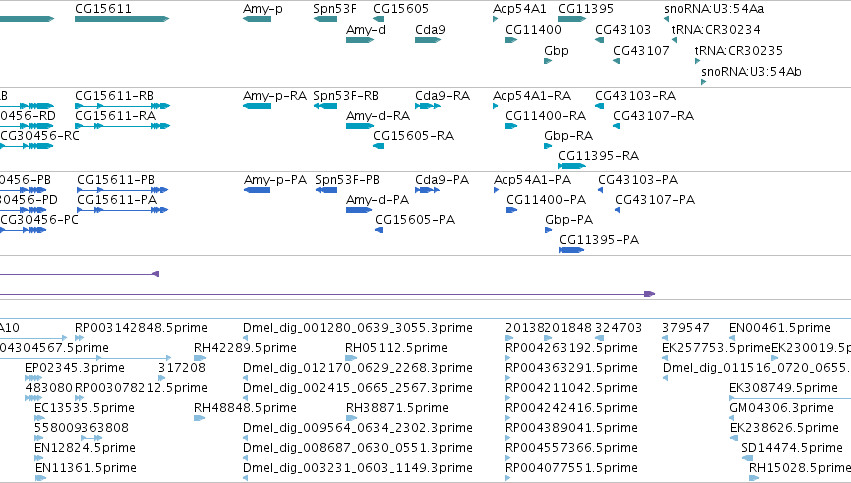Select the Amy-d gene feature

point(360,40)
